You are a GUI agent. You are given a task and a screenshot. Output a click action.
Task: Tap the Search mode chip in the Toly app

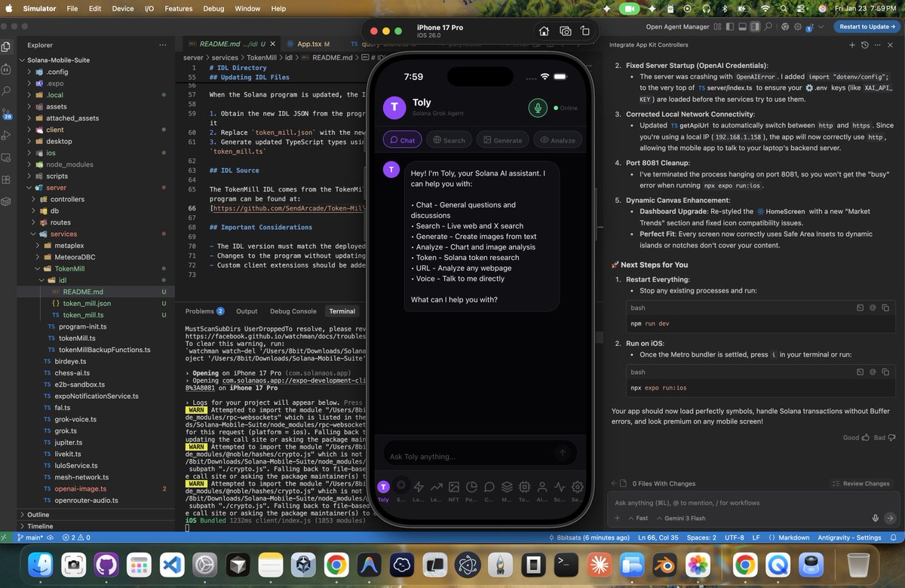click(449, 140)
